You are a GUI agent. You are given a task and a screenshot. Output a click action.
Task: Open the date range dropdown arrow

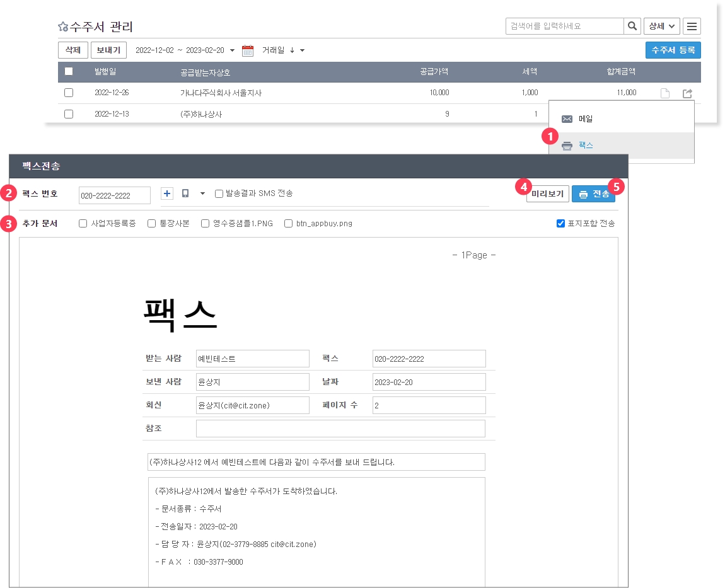tap(232, 50)
